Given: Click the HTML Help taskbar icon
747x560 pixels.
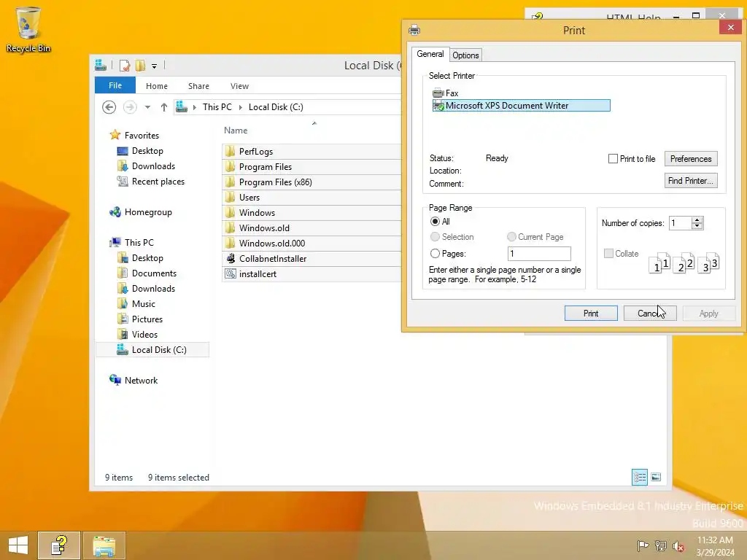Looking at the screenshot, I should [x=59, y=545].
